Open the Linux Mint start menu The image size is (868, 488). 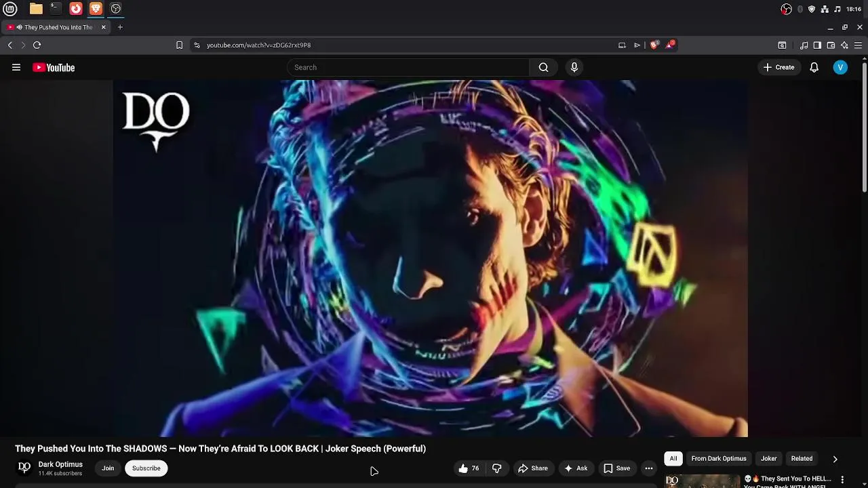click(10, 9)
